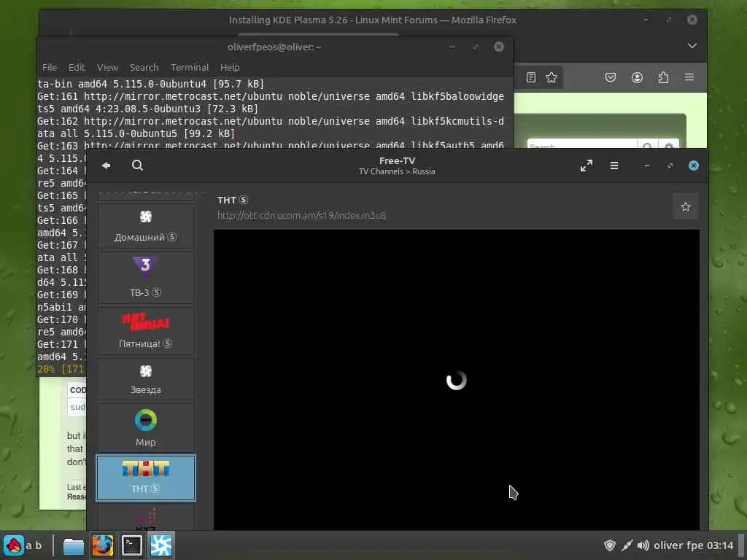Open Terminal File menu
This screenshot has width=747, height=560.
pyautogui.click(x=50, y=67)
